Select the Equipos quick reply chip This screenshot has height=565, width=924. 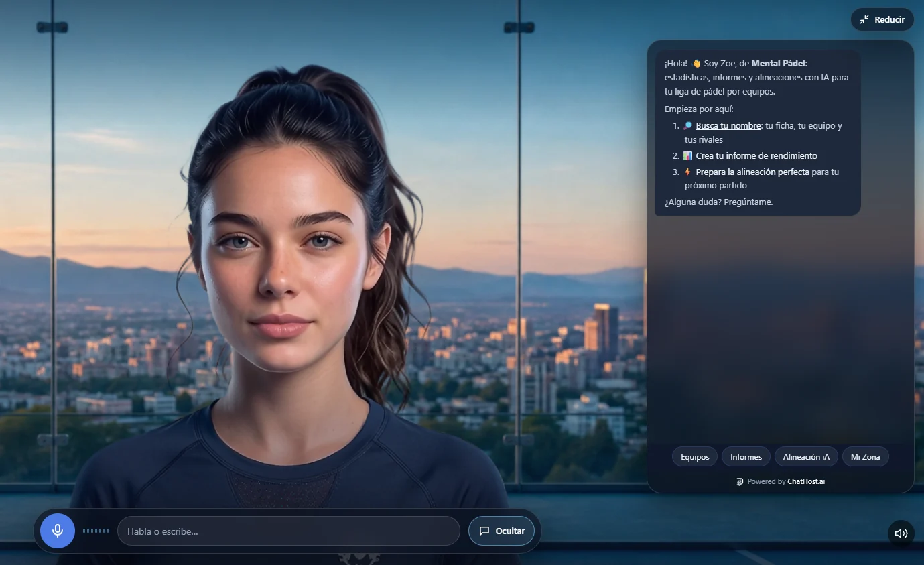[695, 457]
